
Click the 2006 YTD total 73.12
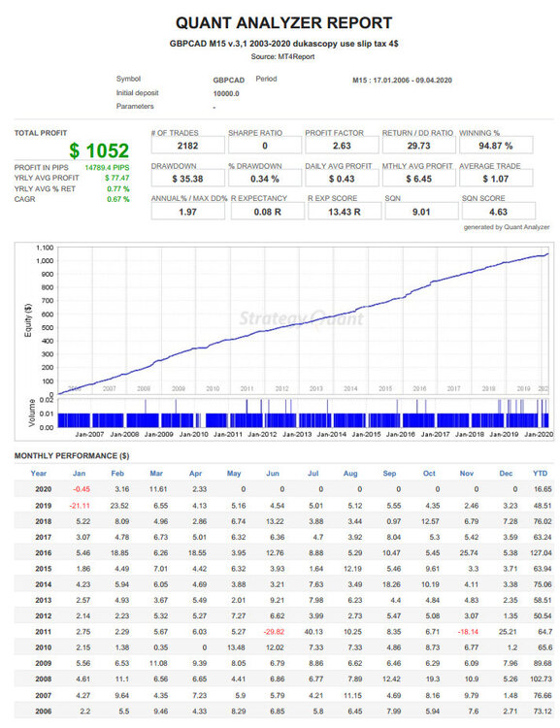pos(543,711)
